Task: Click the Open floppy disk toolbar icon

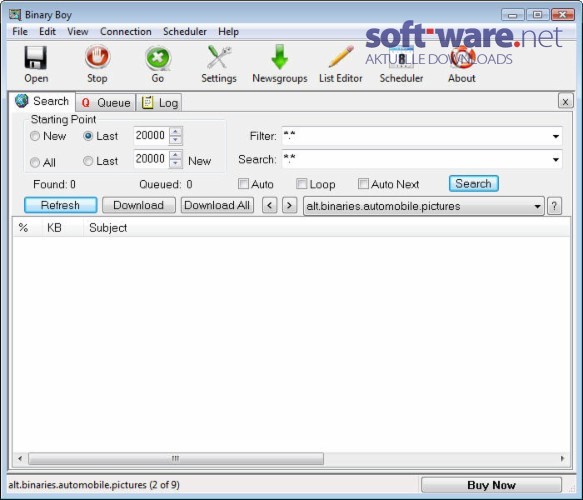Action: (x=36, y=58)
